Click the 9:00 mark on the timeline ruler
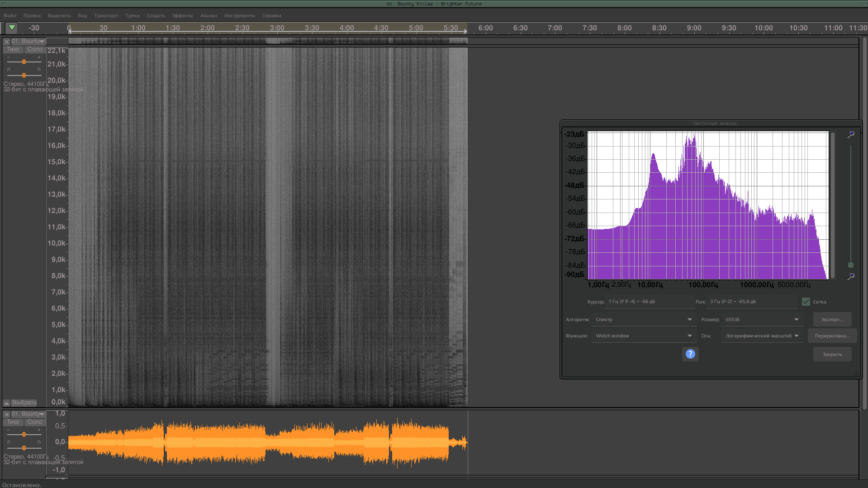Viewport: 868px width, 488px height. tap(694, 28)
